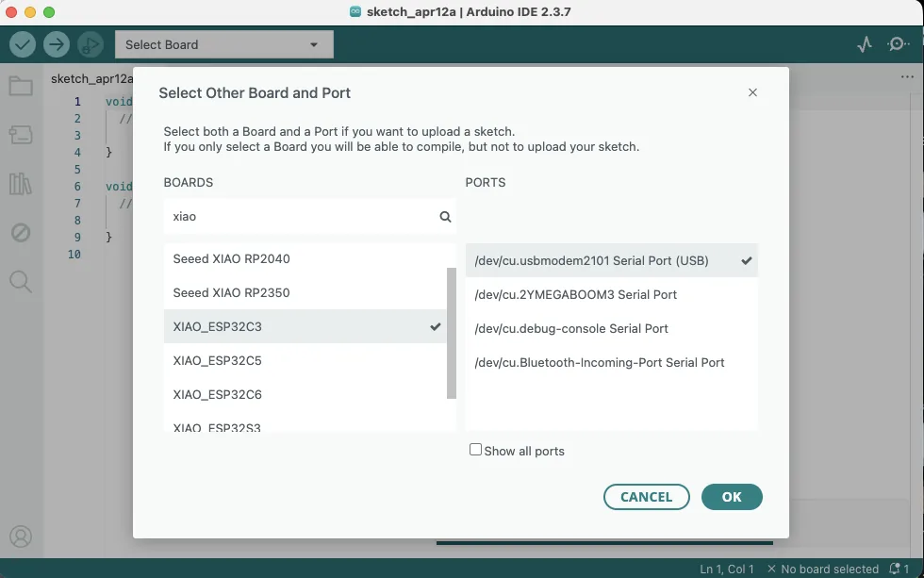
Task: Open the Library Manager sidebar icon
Action: [x=21, y=184]
